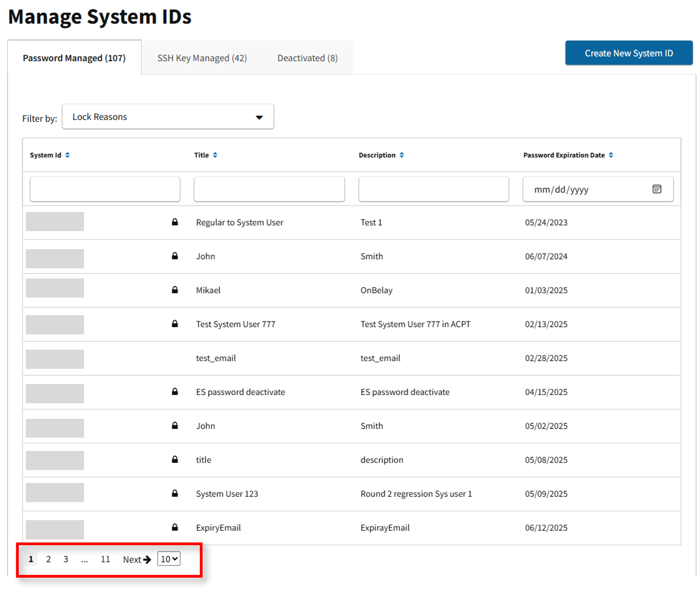Click lock icon in Mikael row
Screen dimensions: 700x589
tap(175, 290)
